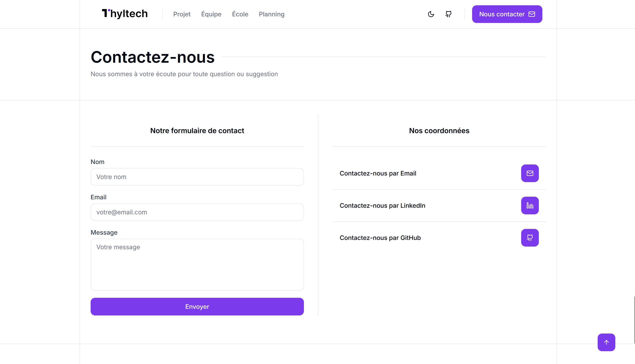Navigate to the École section
The image size is (635, 364).
[x=240, y=14]
